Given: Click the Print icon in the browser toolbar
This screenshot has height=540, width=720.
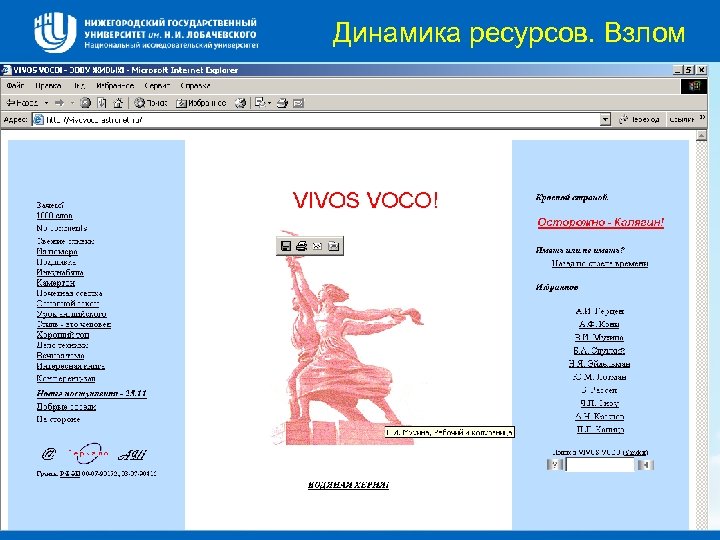Looking at the screenshot, I should click(282, 103).
